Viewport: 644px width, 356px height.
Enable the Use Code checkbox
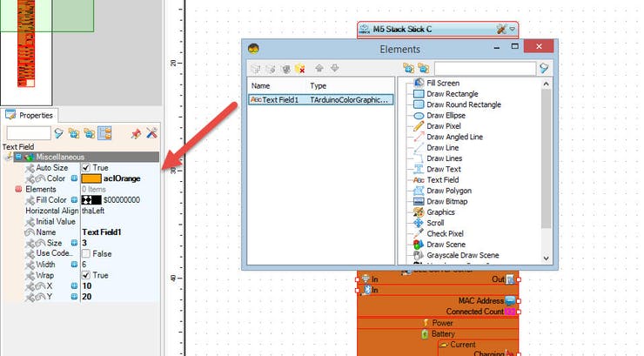click(x=86, y=252)
